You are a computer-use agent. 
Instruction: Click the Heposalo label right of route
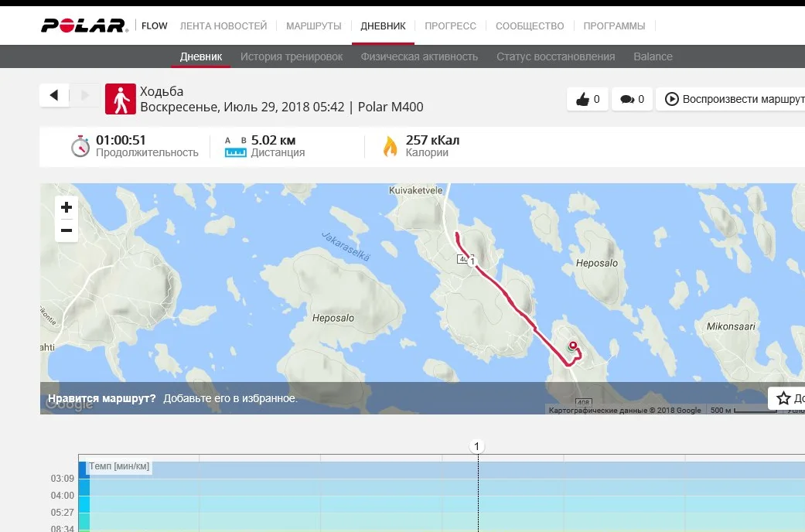click(x=596, y=263)
